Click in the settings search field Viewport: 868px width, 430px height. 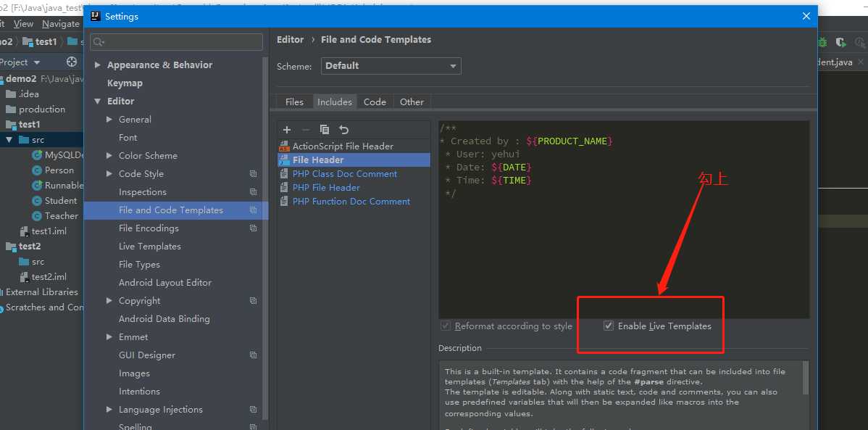coord(176,42)
